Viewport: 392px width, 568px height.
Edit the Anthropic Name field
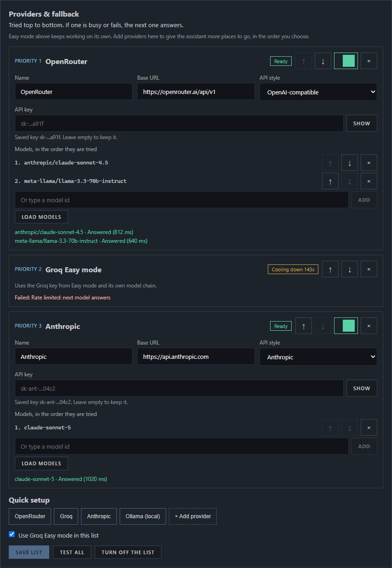74,357
